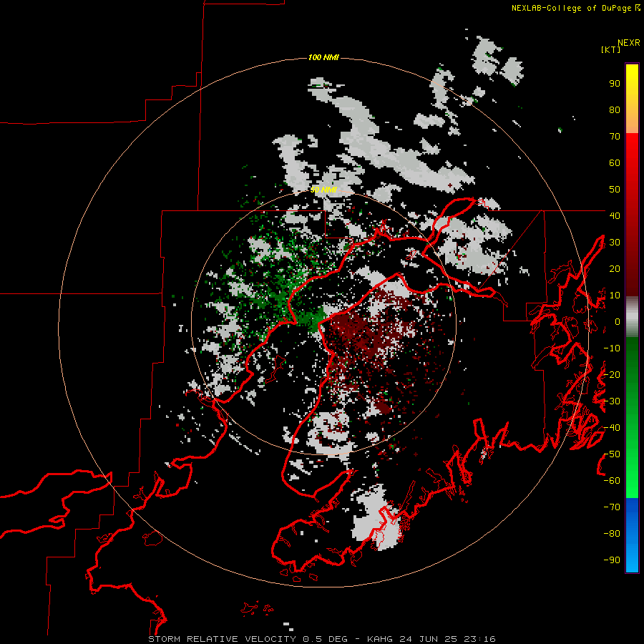The width and height of the screenshot is (644, 644).
Task: Click the -40 value on the velocity scale
Action: [612, 428]
